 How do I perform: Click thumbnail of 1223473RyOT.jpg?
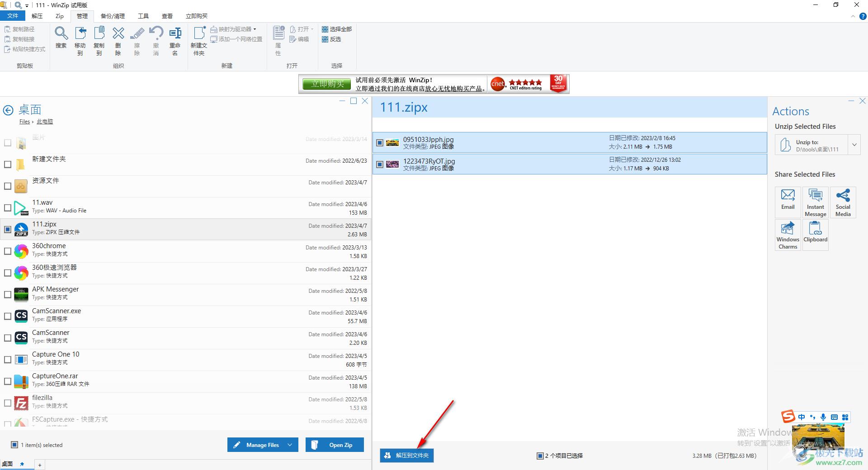click(x=392, y=164)
